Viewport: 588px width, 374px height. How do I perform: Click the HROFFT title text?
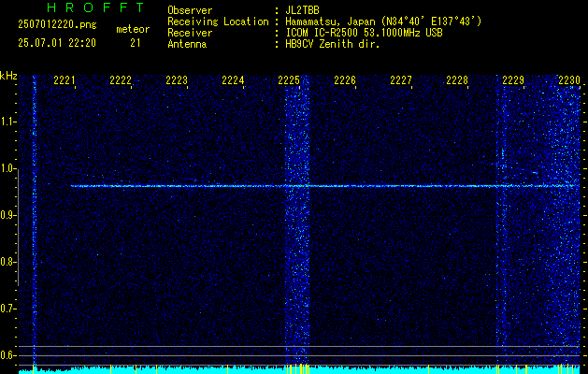click(x=95, y=7)
